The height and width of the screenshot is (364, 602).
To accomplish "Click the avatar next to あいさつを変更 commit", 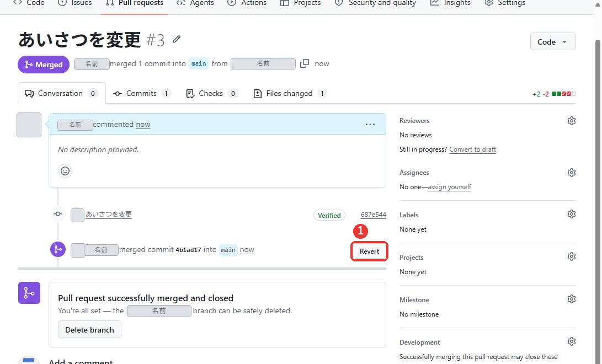I will tap(77, 215).
